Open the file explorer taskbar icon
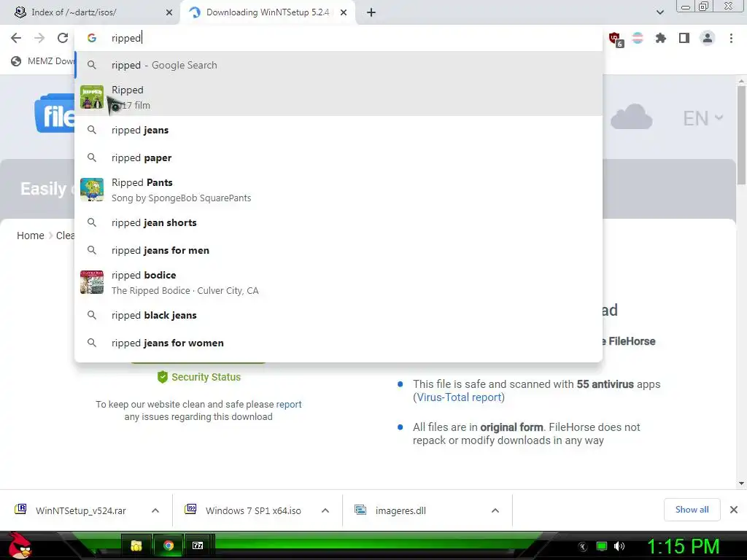 pos(136,545)
